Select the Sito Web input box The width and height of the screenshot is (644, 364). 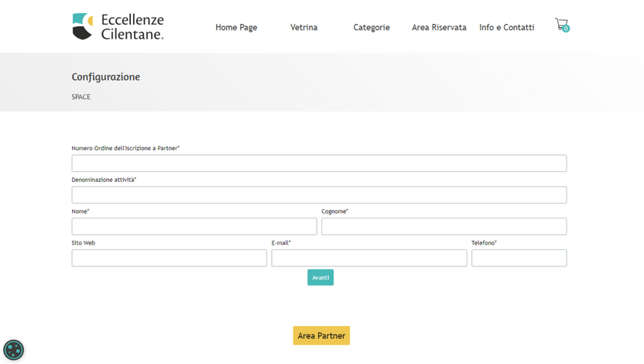click(170, 258)
